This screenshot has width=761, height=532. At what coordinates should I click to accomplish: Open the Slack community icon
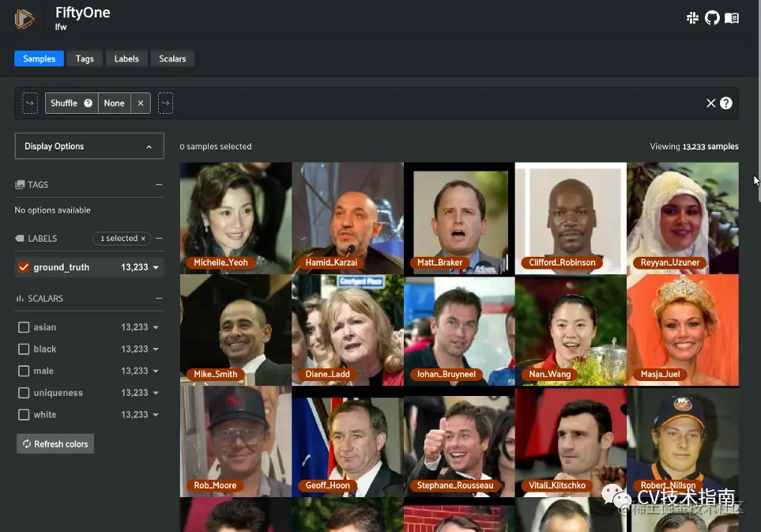click(x=692, y=18)
